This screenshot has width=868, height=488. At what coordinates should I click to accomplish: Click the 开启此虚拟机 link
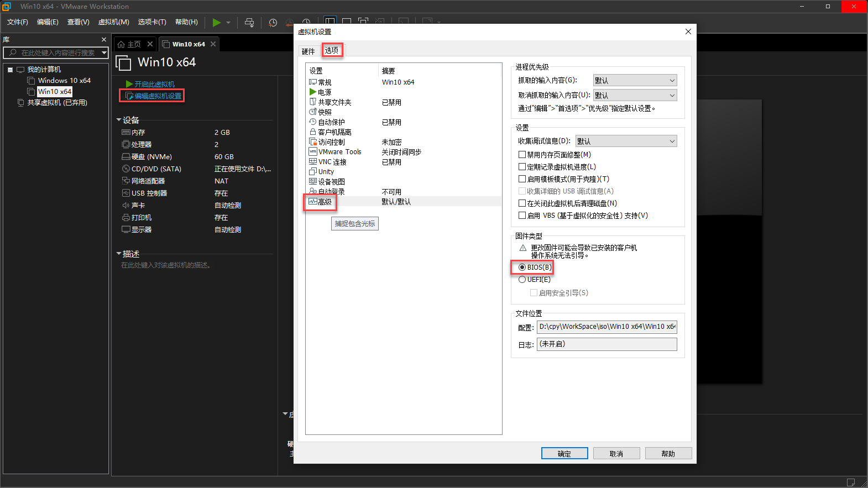pyautogui.click(x=154, y=84)
